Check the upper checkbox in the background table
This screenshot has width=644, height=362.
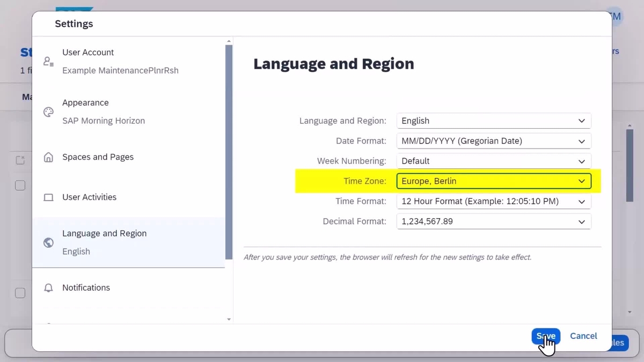point(20,185)
